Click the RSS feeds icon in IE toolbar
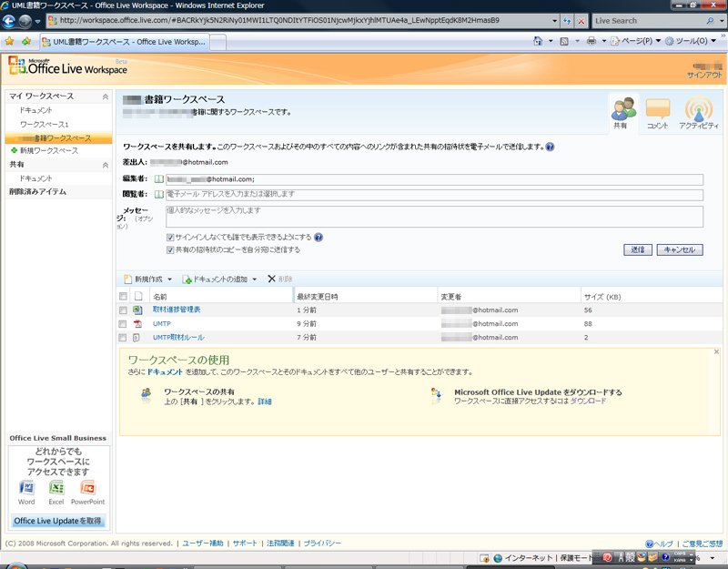Image resolution: width=728 pixels, height=569 pixels. click(x=564, y=41)
